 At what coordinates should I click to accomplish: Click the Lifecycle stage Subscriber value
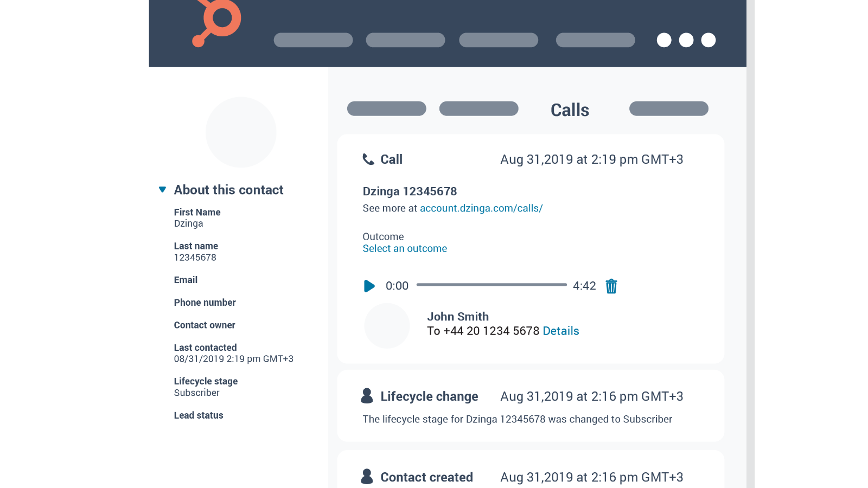coord(196,393)
